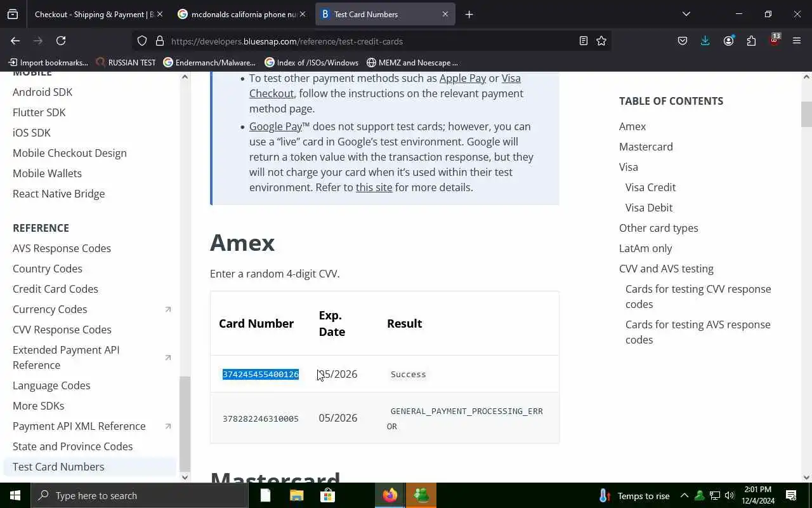Open CVV Response Codes reference
This screenshot has height=508, width=812.
pyautogui.click(x=62, y=330)
